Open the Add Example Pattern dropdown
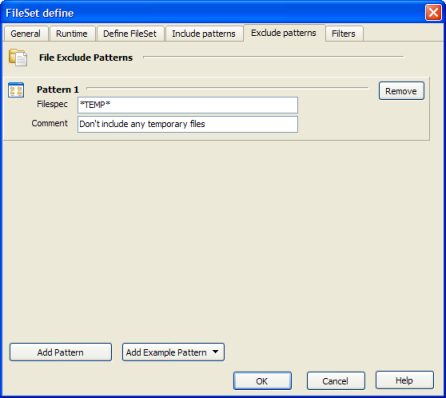The image size is (446, 398). pyautogui.click(x=173, y=352)
